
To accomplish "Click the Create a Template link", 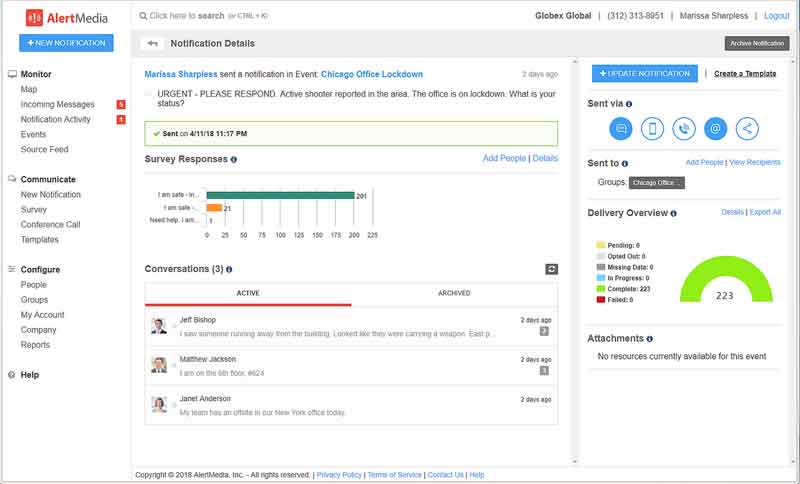I will click(x=745, y=74).
